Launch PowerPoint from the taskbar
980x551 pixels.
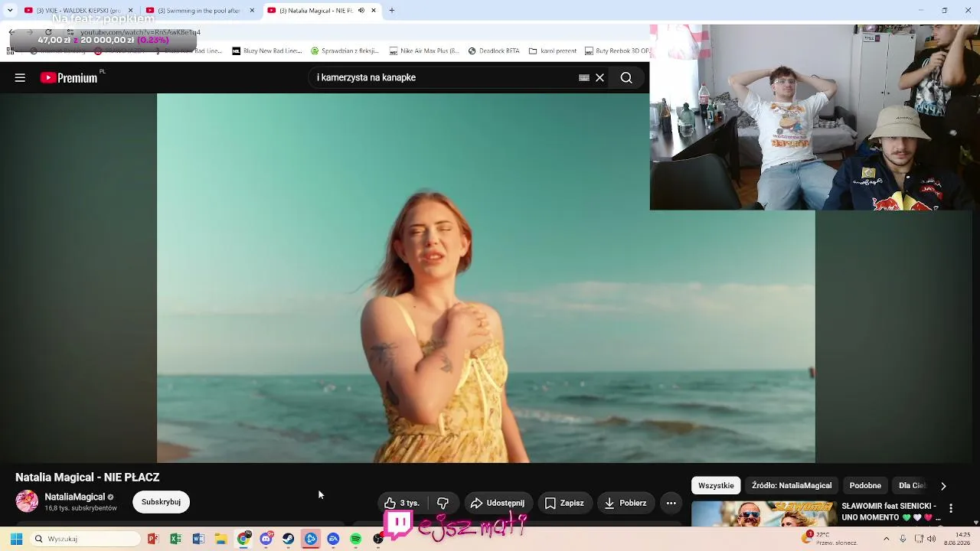[x=153, y=539]
